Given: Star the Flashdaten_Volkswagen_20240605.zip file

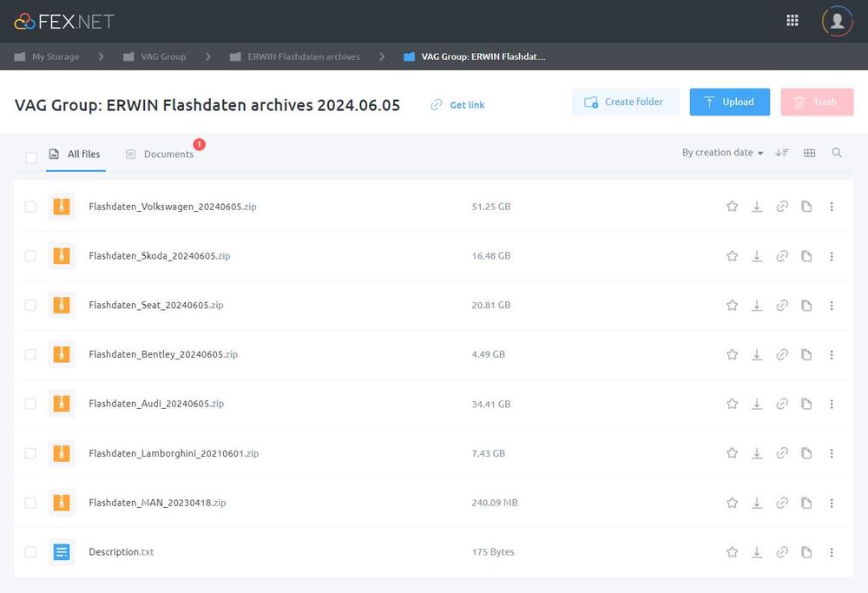Looking at the screenshot, I should coord(732,207).
